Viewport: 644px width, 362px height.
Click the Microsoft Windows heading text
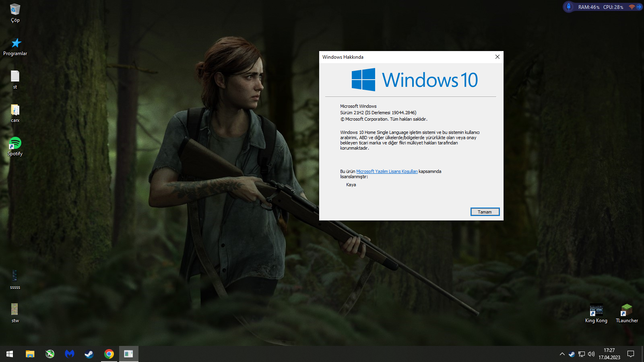[x=358, y=106]
